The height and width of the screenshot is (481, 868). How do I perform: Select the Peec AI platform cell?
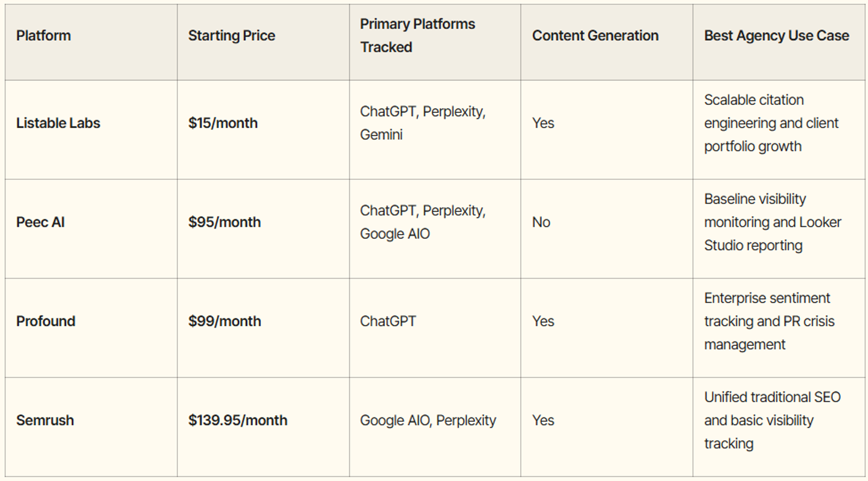41,223
